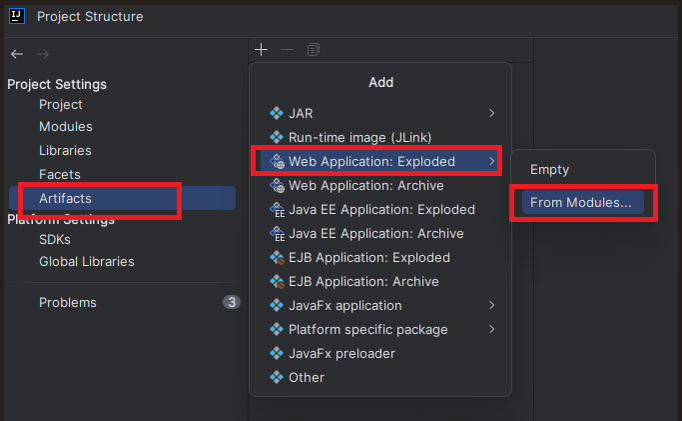The width and height of the screenshot is (682, 421).
Task: Click the forward arrow navigation icon
Action: point(43,54)
